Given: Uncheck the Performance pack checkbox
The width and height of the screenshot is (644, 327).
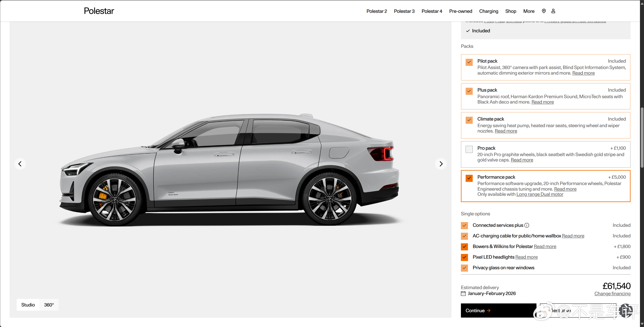Looking at the screenshot, I should click(469, 178).
